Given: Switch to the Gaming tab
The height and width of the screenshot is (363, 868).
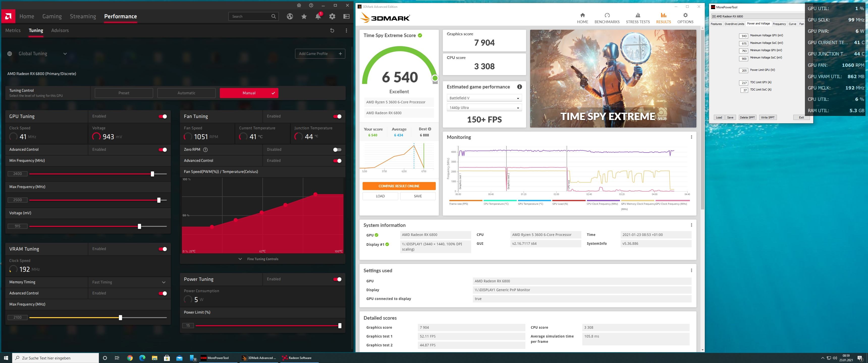Looking at the screenshot, I should coord(52,16).
